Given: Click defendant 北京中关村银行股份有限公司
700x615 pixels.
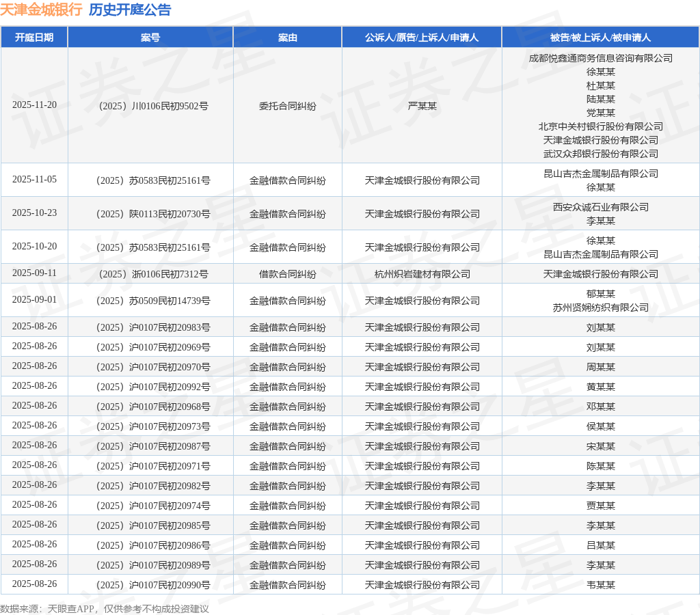Looking at the screenshot, I should [x=600, y=126].
